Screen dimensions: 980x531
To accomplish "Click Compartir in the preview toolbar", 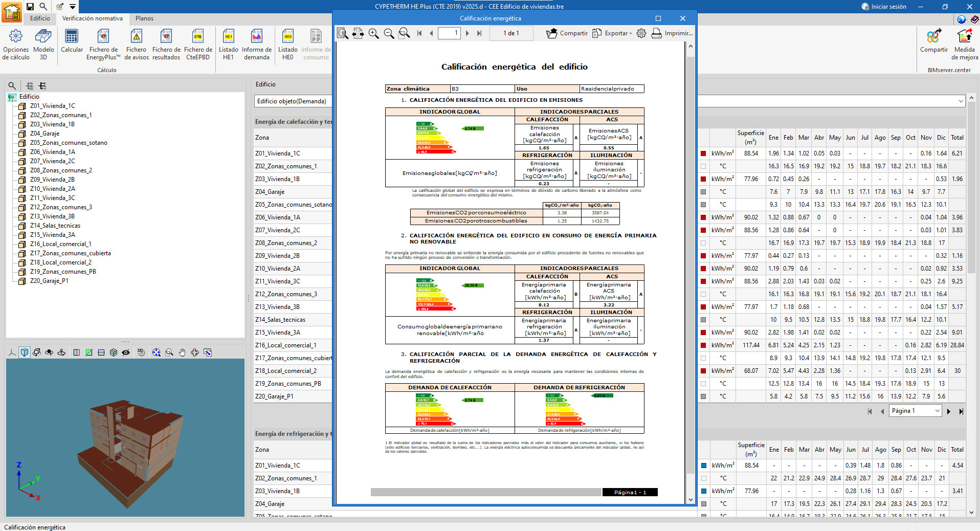I will click(567, 33).
